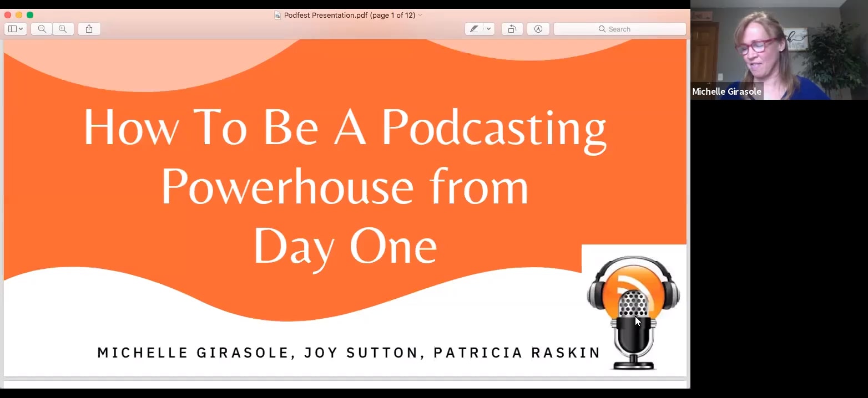Open the highlight color dropdown arrow

(488, 29)
